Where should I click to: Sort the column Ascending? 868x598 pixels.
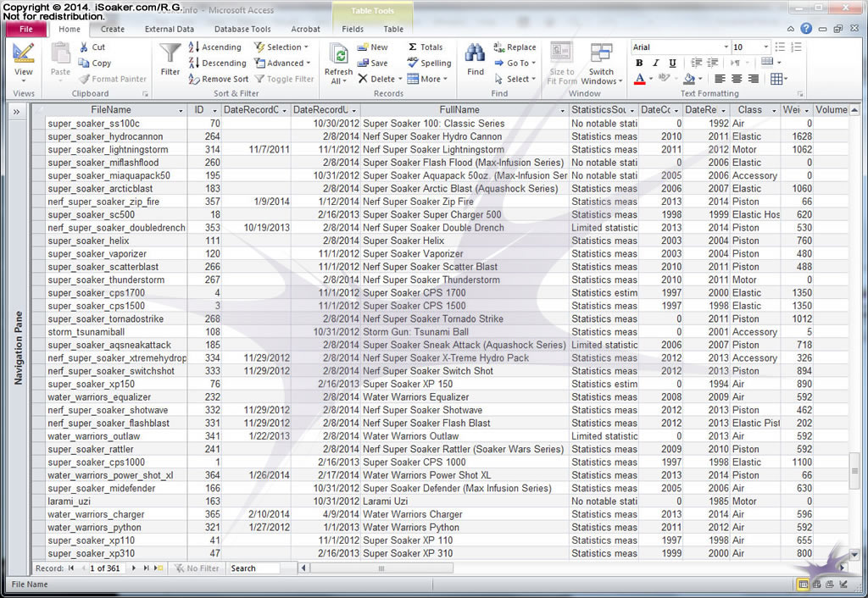[x=214, y=47]
